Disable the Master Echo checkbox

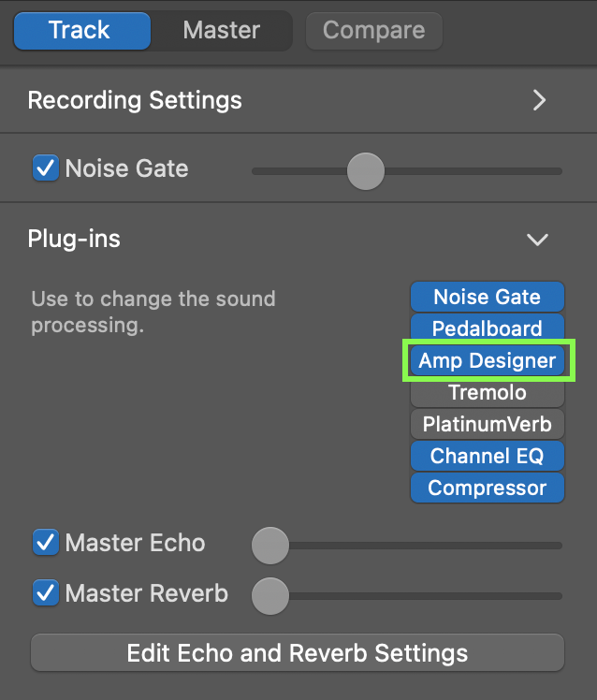pyautogui.click(x=46, y=542)
